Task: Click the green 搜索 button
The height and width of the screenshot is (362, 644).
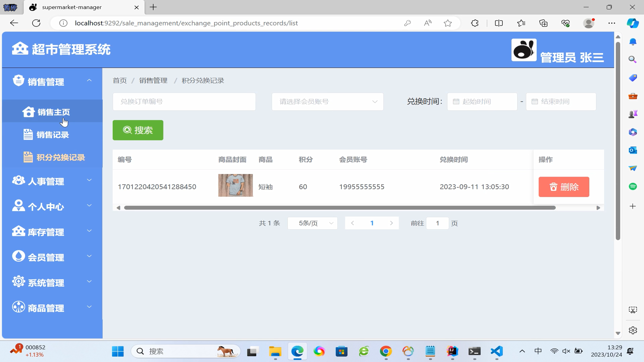Action: tap(138, 130)
